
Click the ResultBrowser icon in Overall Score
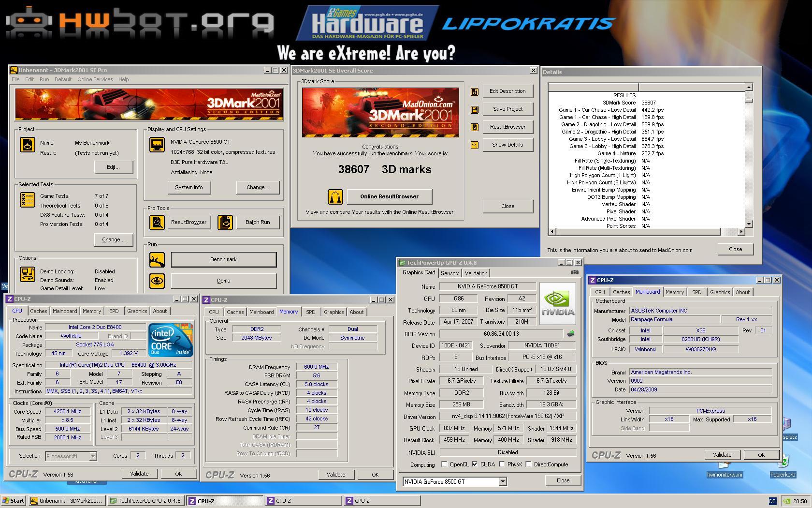pyautogui.click(x=475, y=127)
